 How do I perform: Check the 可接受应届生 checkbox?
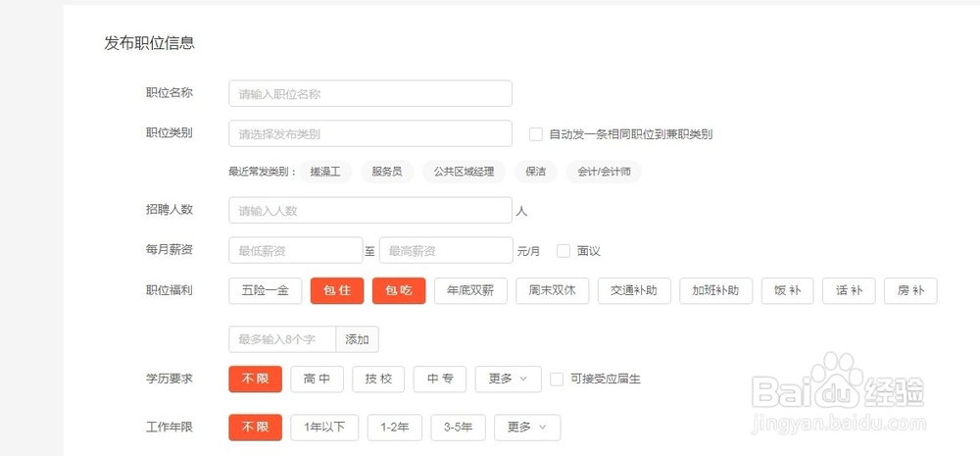click(x=557, y=380)
